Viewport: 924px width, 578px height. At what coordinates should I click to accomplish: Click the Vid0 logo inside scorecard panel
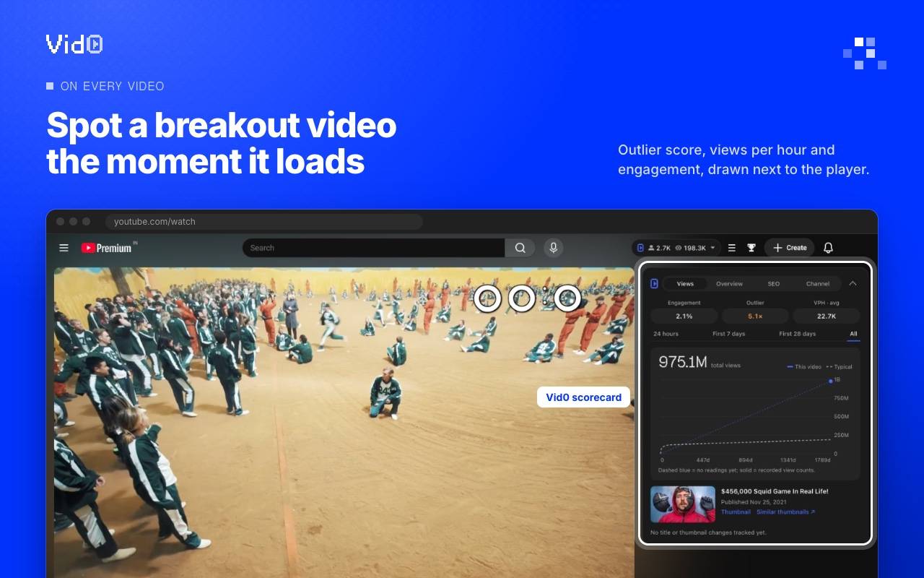coord(654,283)
